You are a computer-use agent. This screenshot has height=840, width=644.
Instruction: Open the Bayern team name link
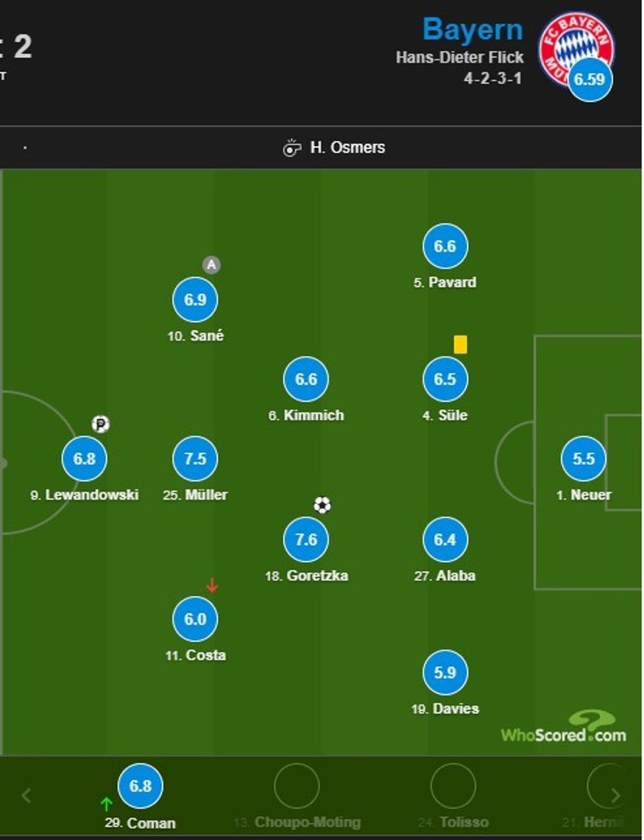pyautogui.click(x=472, y=30)
